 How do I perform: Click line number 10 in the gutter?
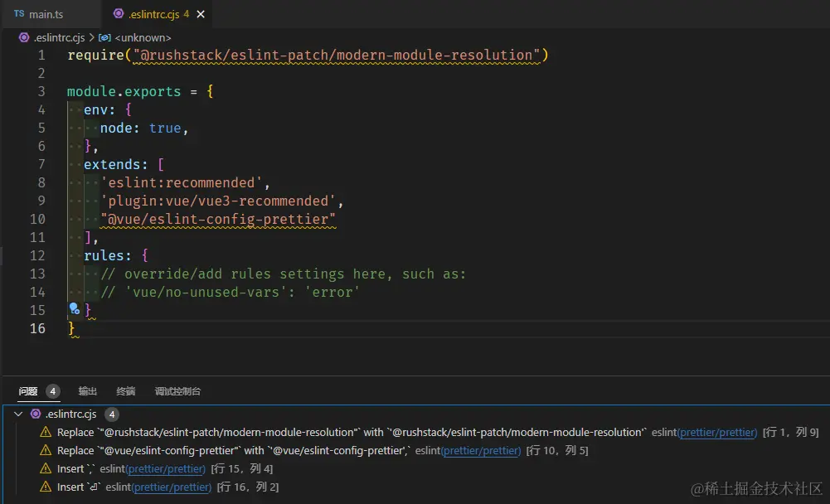pyautogui.click(x=37, y=219)
